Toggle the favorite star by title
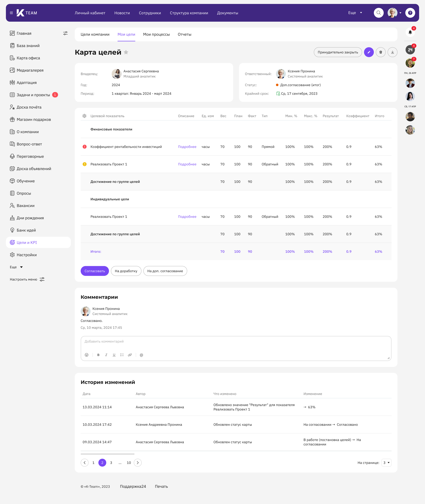Image resolution: width=425 pixels, height=504 pixels. coord(126,52)
